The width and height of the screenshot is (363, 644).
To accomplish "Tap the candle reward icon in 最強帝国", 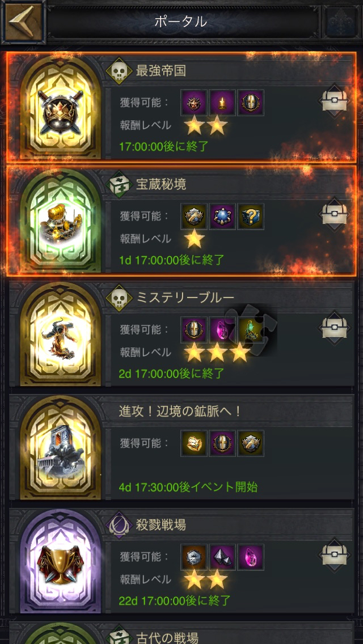I will (x=222, y=103).
